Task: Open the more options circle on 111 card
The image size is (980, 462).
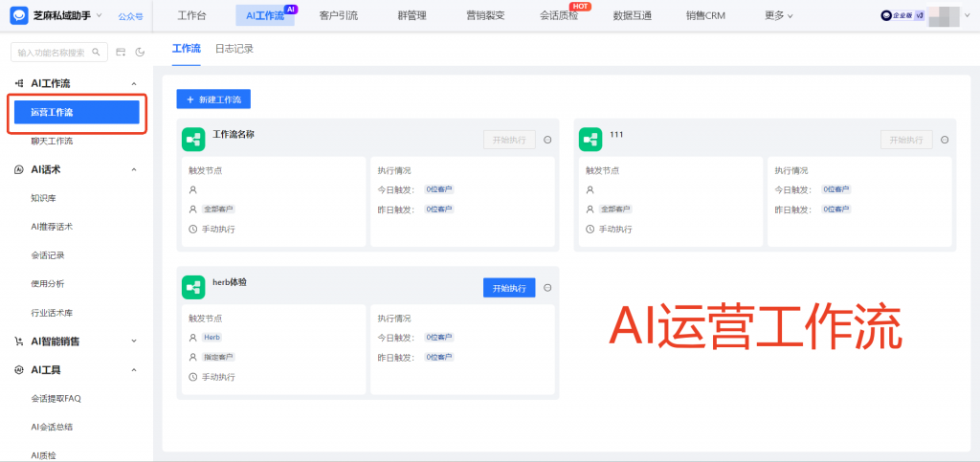Action: coord(945,140)
